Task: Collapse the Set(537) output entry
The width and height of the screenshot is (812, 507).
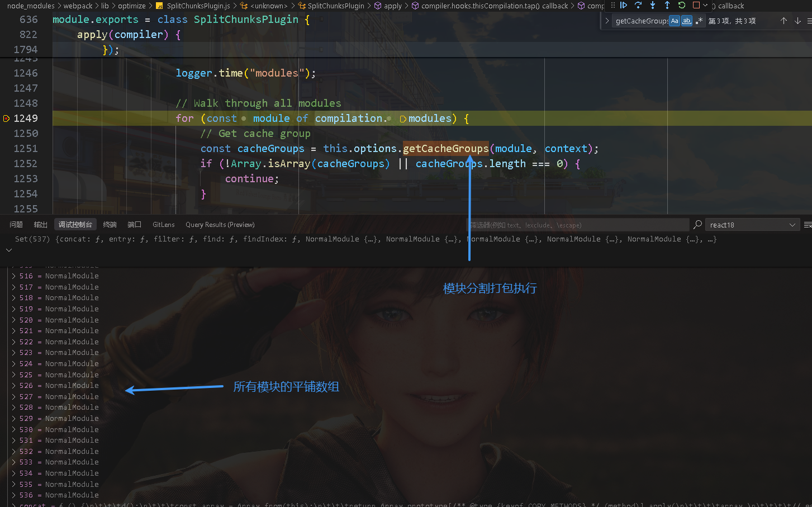Action: click(8, 250)
